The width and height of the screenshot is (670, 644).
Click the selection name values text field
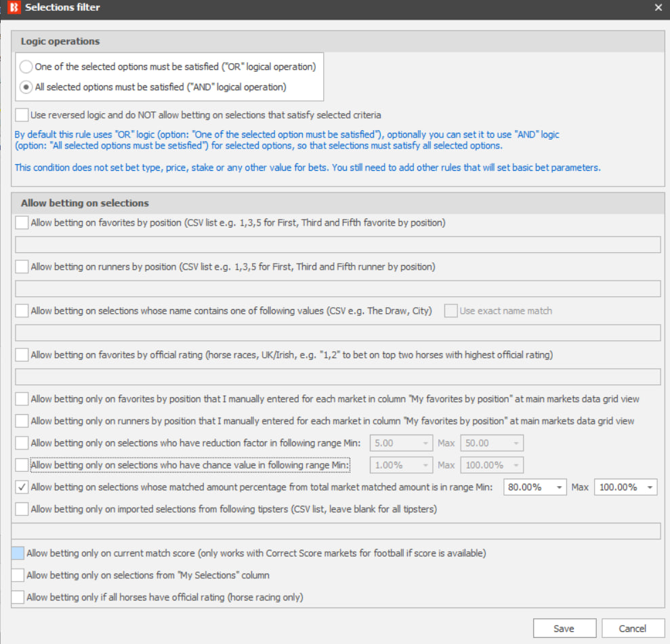(337, 333)
